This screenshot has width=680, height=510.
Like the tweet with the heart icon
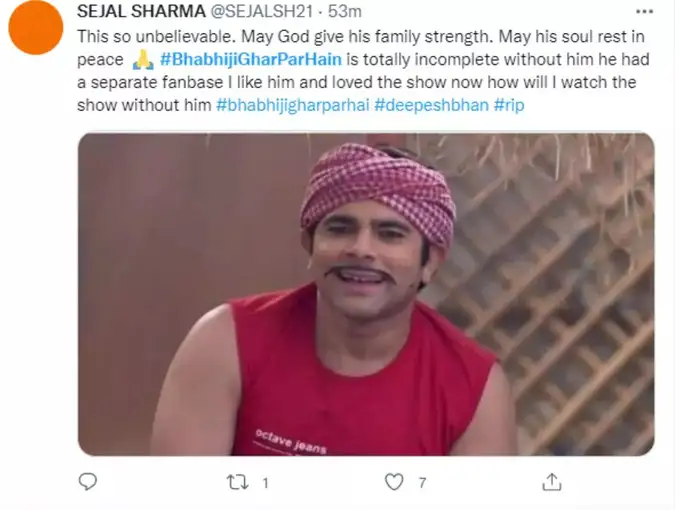394,482
